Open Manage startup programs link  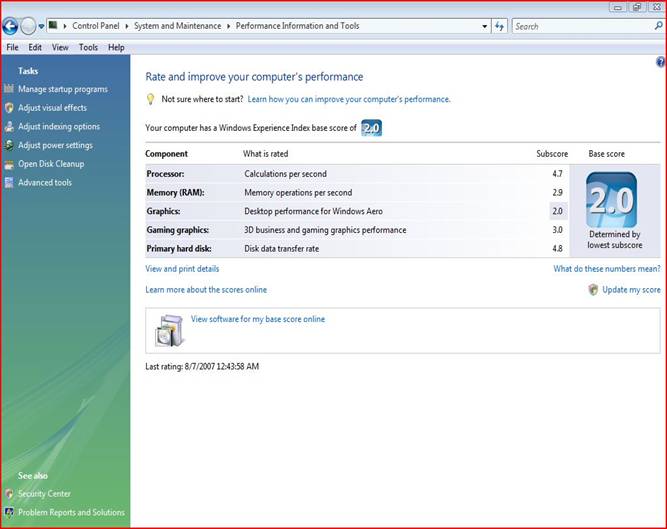pyautogui.click(x=63, y=89)
